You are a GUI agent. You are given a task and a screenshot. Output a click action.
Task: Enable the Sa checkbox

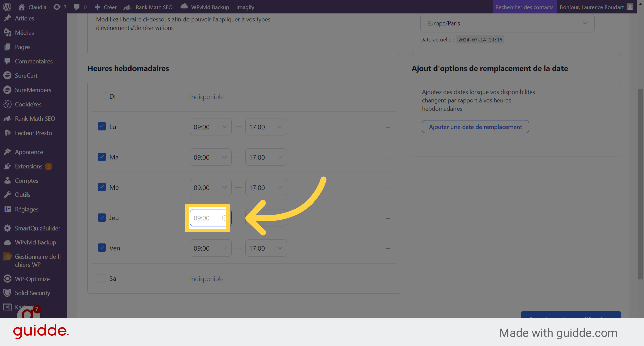[102, 278]
